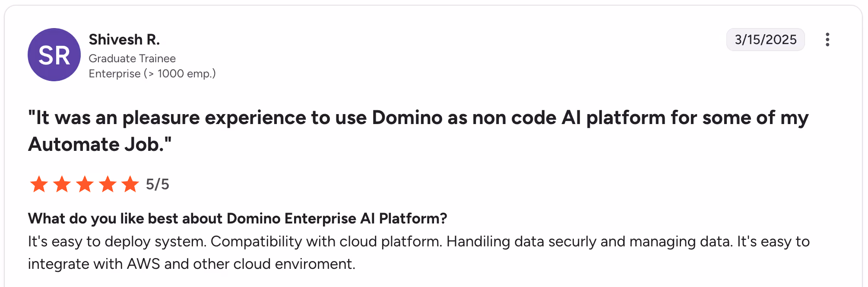The width and height of the screenshot is (868, 287).
Task: Open the three-dot review options menu
Action: [827, 39]
